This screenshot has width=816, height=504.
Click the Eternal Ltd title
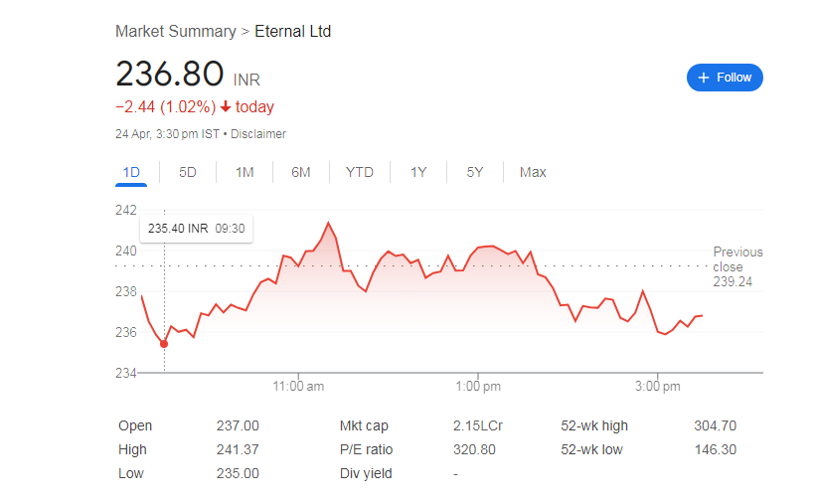pyautogui.click(x=292, y=31)
